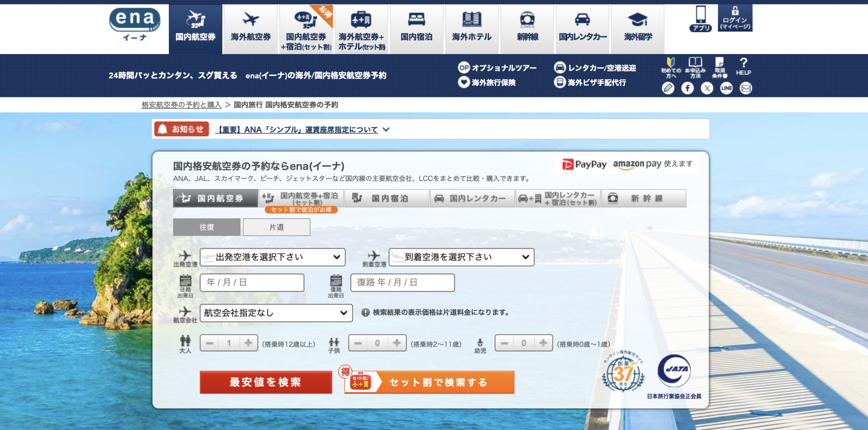Viewport: 868px width, 430px height.
Task: Decrease infant (幼児) passenger count
Action: point(505,343)
